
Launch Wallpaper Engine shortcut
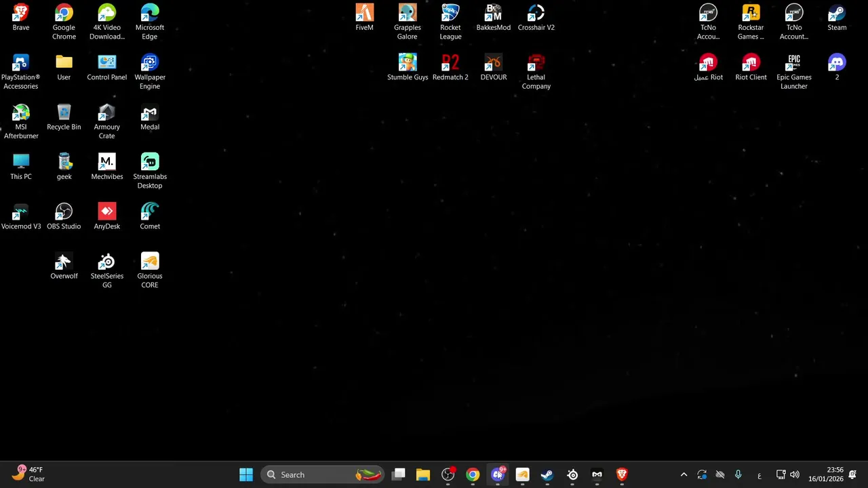150,72
